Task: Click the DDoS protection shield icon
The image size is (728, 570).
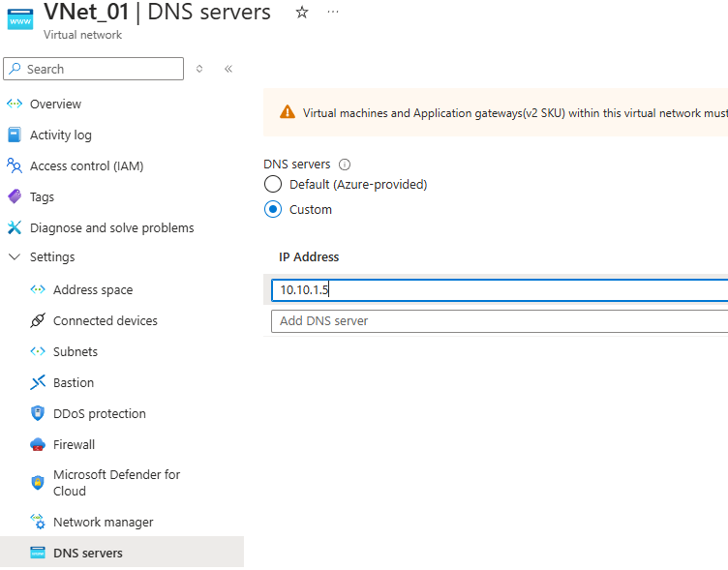Action: pos(38,413)
